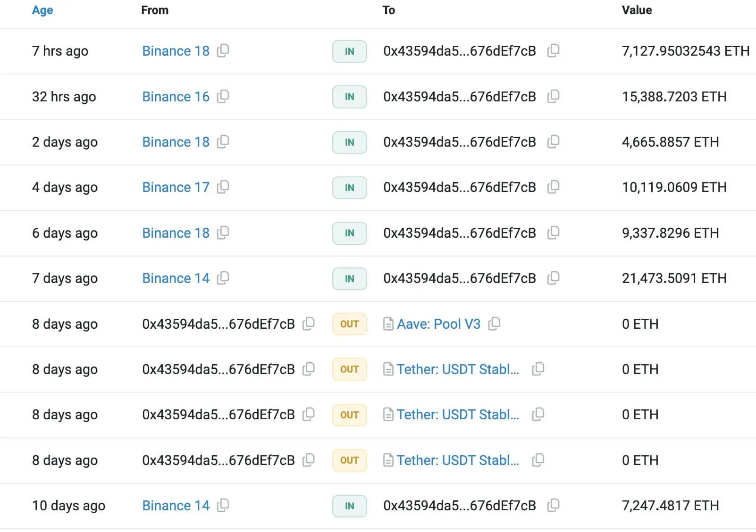Viewport: 756px width, 532px height.
Task: Copy recipient address in 4 days ago row
Action: point(553,187)
